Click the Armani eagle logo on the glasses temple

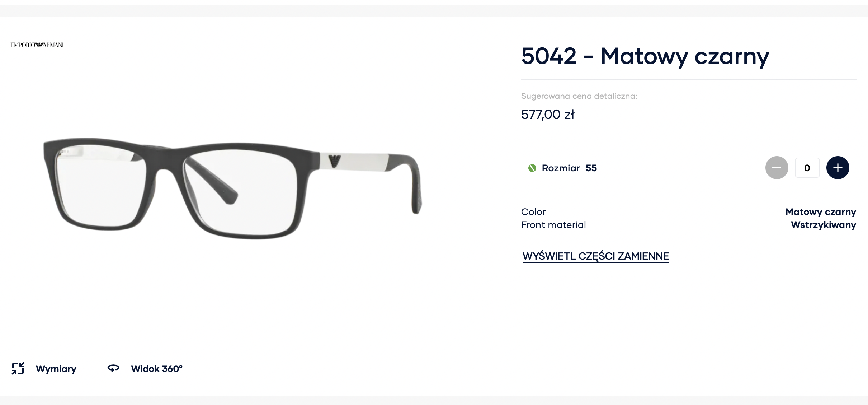(334, 161)
